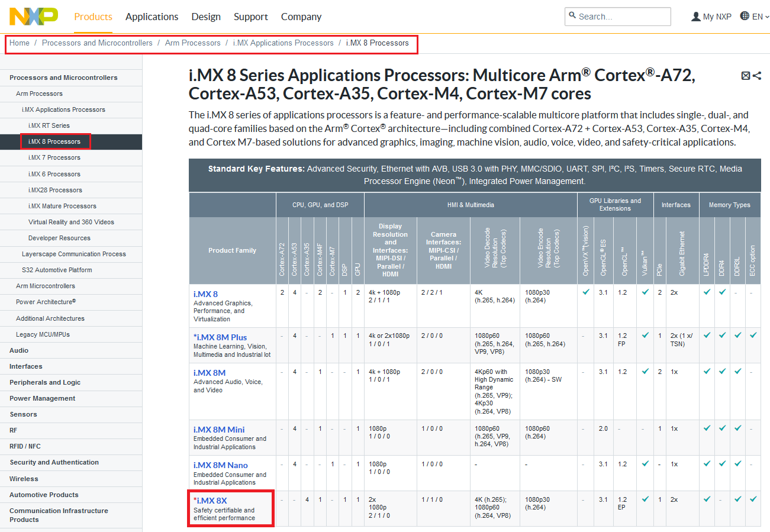Image resolution: width=770 pixels, height=532 pixels.
Task: Open the Applications menu
Action: pyautogui.click(x=152, y=17)
